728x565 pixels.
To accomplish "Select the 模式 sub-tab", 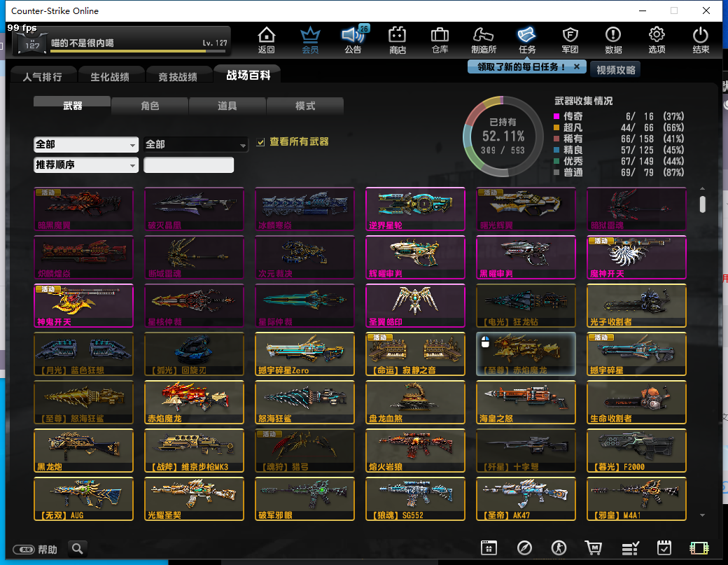I will click(305, 106).
